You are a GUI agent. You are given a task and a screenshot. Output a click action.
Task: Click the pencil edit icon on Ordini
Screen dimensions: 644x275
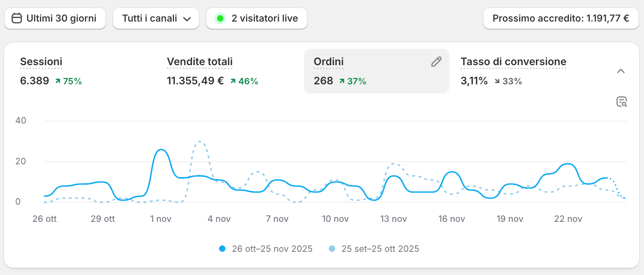pyautogui.click(x=436, y=62)
